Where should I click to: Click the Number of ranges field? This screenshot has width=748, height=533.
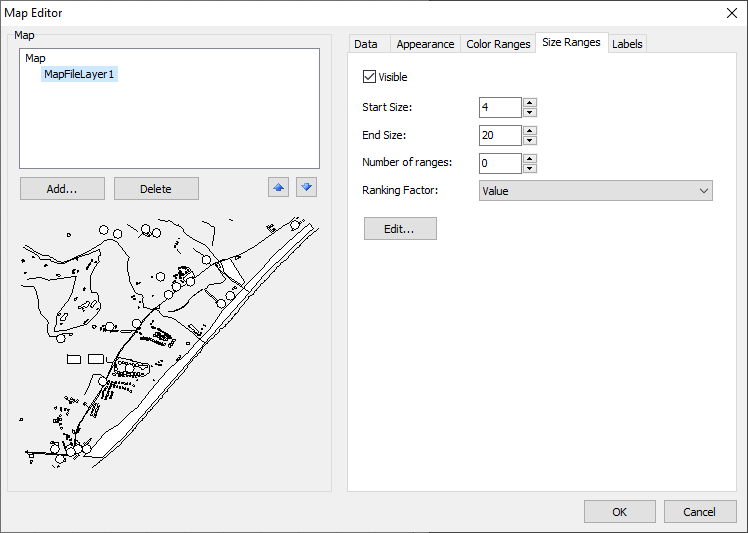coord(500,163)
